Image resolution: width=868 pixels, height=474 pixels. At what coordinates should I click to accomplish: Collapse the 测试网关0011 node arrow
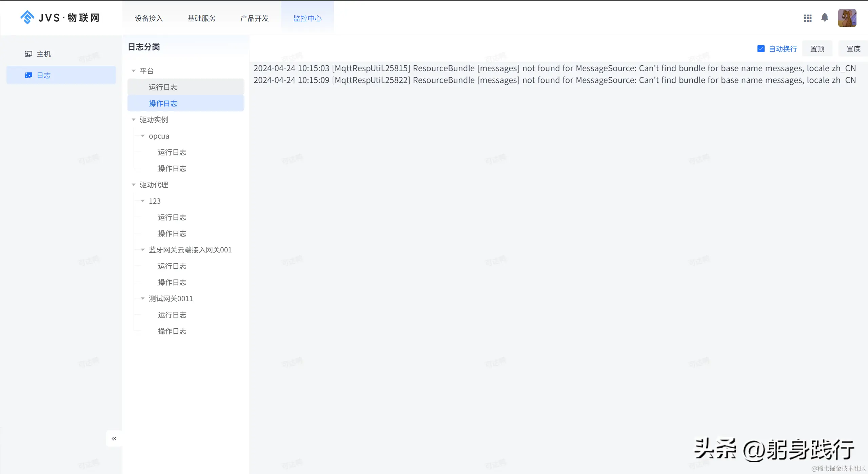143,298
